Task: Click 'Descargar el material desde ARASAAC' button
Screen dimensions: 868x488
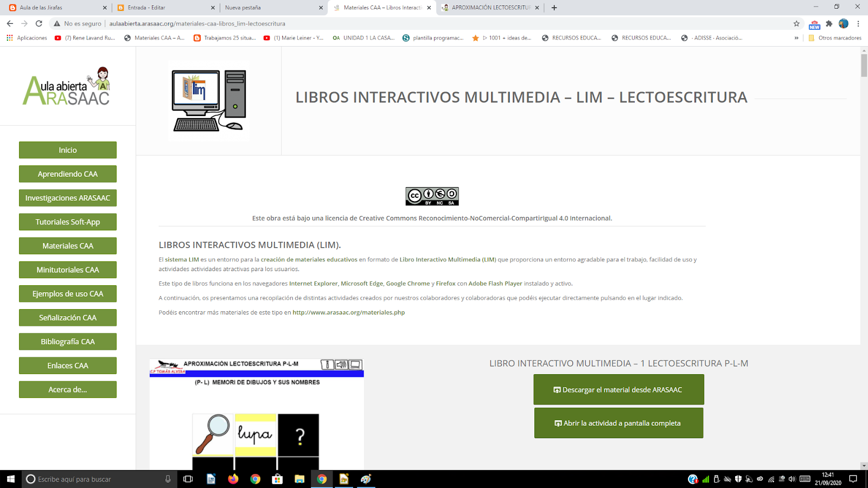Action: pyautogui.click(x=618, y=389)
